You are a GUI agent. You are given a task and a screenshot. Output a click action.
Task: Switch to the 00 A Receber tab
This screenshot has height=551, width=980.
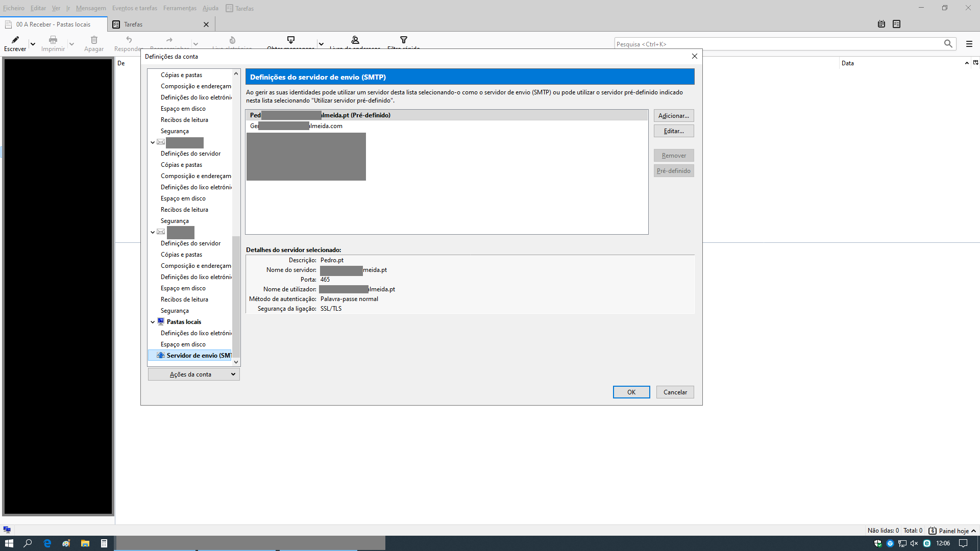(54, 24)
